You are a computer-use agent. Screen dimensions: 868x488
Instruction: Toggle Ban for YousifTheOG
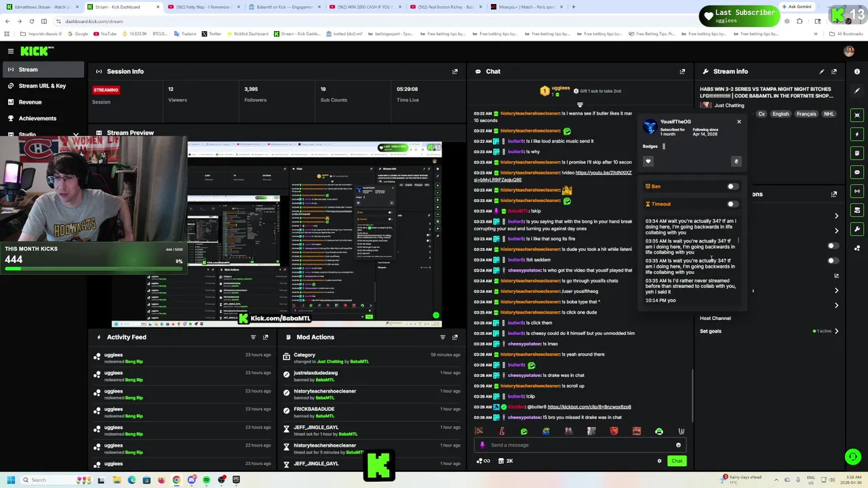tap(732, 186)
